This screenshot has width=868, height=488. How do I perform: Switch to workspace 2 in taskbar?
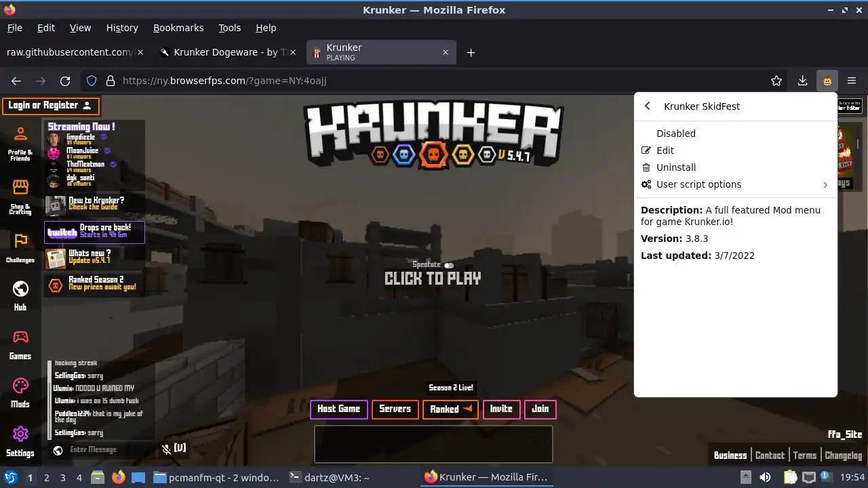pos(47,477)
